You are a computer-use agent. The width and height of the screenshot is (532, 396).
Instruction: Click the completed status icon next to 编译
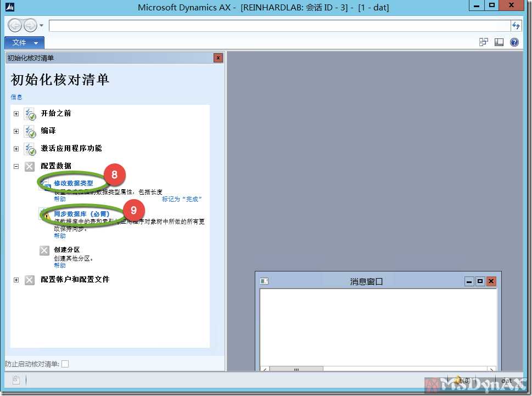pyautogui.click(x=30, y=132)
